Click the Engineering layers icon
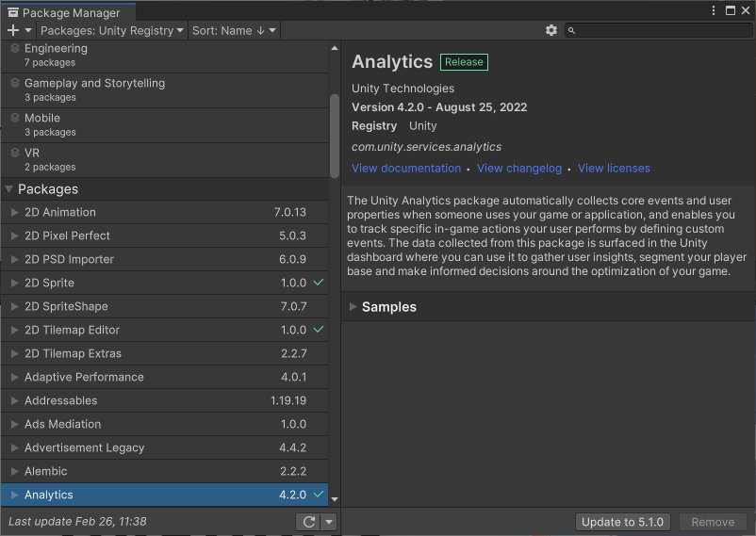 click(x=15, y=48)
